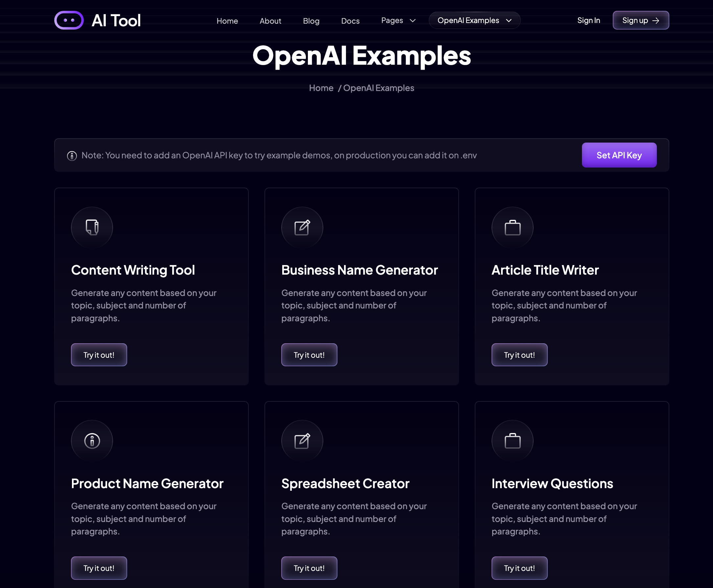Open the About page from navbar
Viewport: 713px width, 588px height.
(x=270, y=21)
